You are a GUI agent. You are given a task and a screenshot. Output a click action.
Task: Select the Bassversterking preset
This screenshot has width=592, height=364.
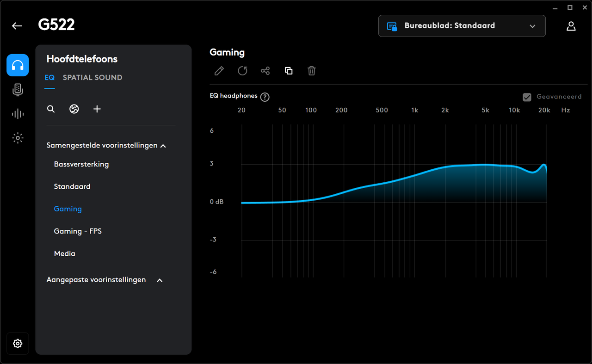[x=81, y=164]
